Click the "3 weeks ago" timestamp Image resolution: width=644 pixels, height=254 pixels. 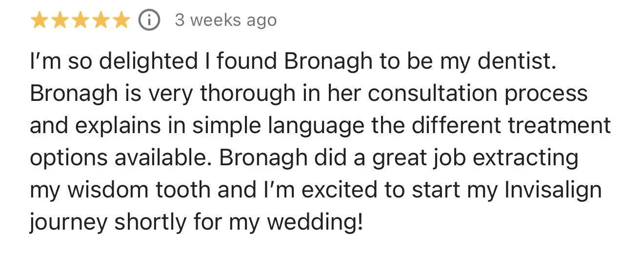click(225, 20)
